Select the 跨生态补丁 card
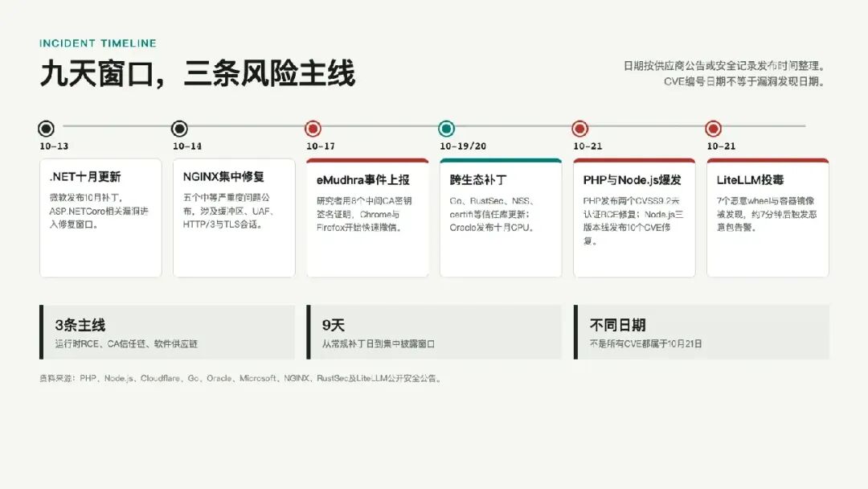This screenshot has width=868, height=489. coord(501,218)
